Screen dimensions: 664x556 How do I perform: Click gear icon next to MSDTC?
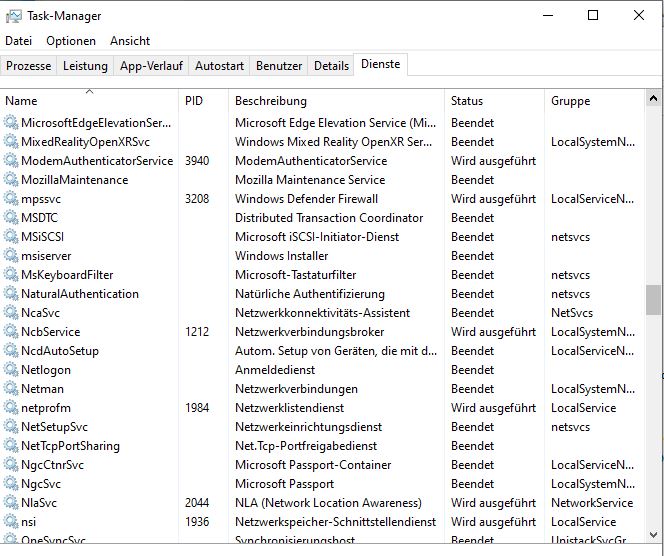coord(11,218)
